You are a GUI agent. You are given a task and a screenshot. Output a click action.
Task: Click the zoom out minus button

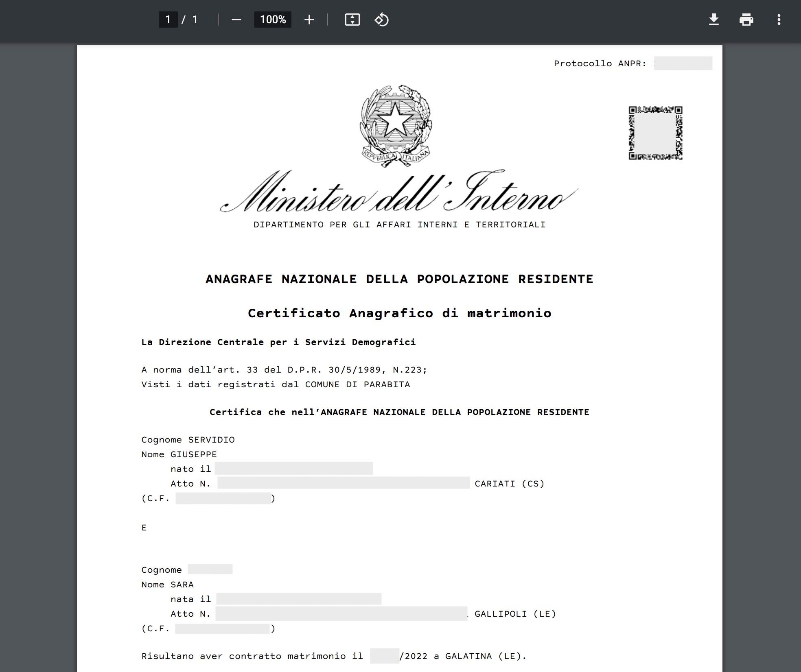coord(236,20)
